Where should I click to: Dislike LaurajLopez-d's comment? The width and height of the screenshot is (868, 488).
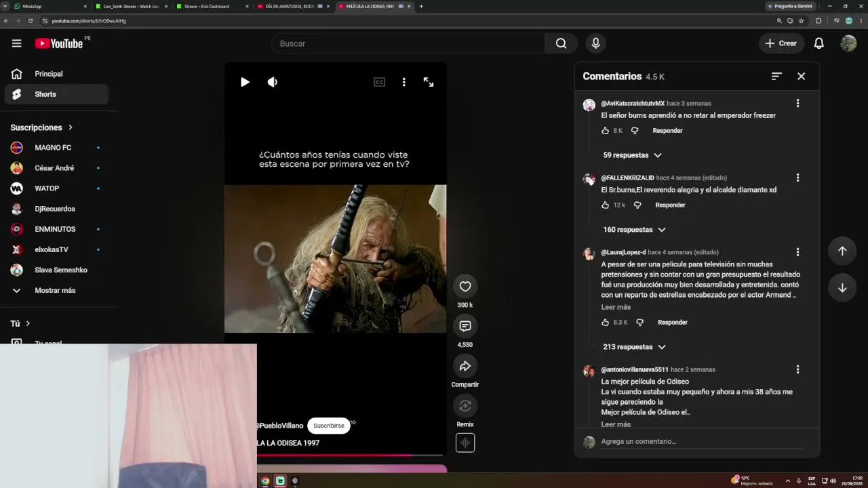point(639,323)
